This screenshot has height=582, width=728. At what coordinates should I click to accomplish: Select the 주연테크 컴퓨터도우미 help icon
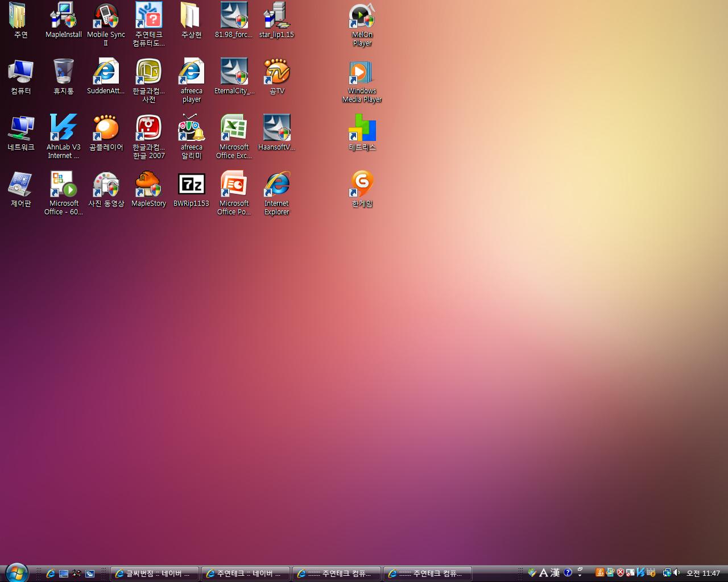pyautogui.click(x=148, y=24)
